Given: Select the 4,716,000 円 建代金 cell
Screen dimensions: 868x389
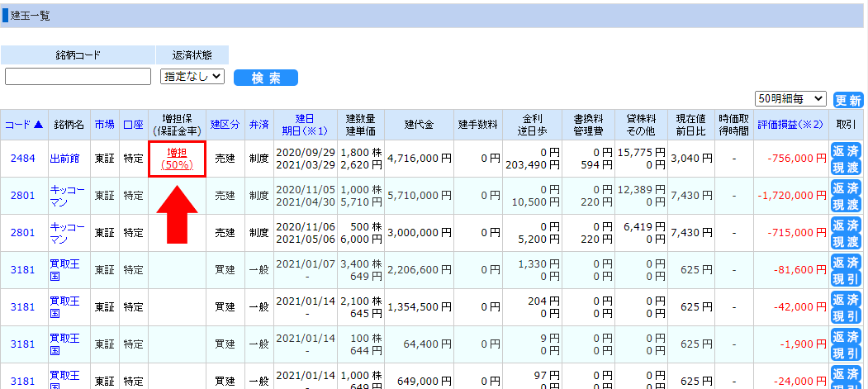Looking at the screenshot, I should (419, 159).
